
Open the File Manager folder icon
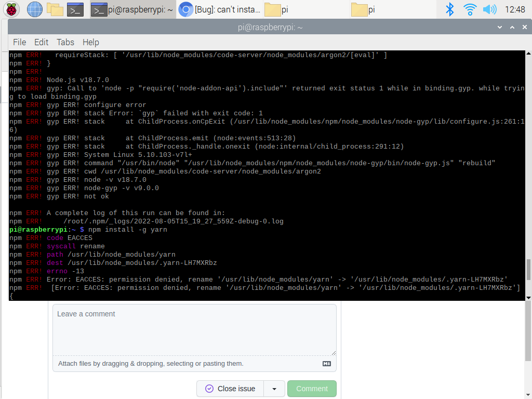tap(55, 9)
